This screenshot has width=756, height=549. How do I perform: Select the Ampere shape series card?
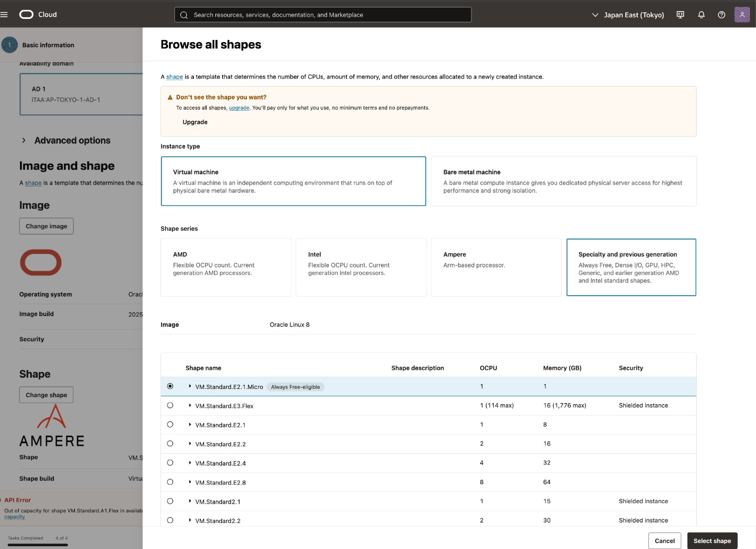click(x=496, y=267)
